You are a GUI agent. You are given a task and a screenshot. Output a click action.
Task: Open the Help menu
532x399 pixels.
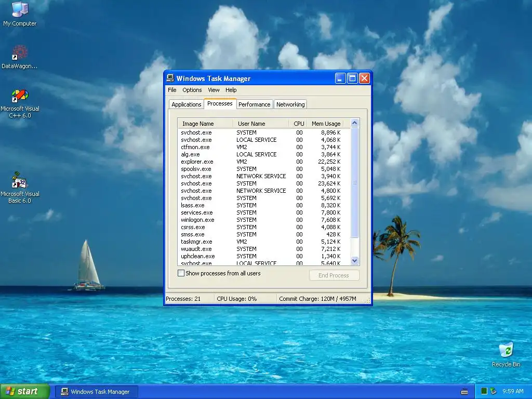231,90
